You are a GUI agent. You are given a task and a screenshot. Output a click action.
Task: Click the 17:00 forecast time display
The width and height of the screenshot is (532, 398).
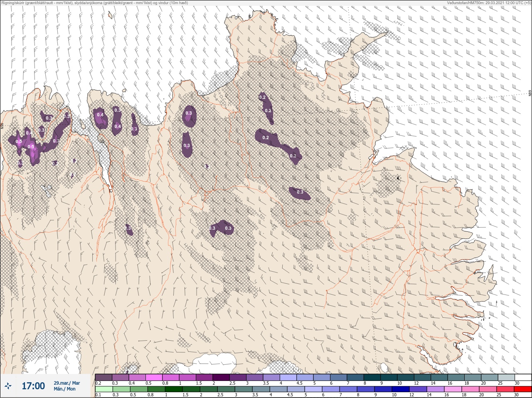point(33,386)
